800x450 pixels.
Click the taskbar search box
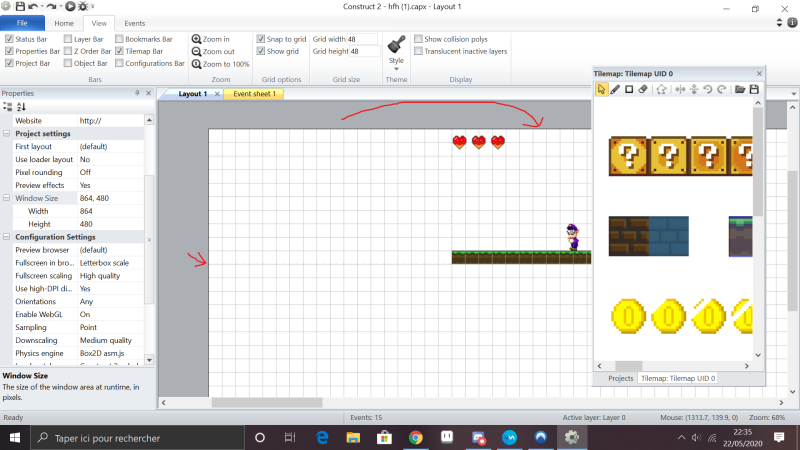(137, 438)
